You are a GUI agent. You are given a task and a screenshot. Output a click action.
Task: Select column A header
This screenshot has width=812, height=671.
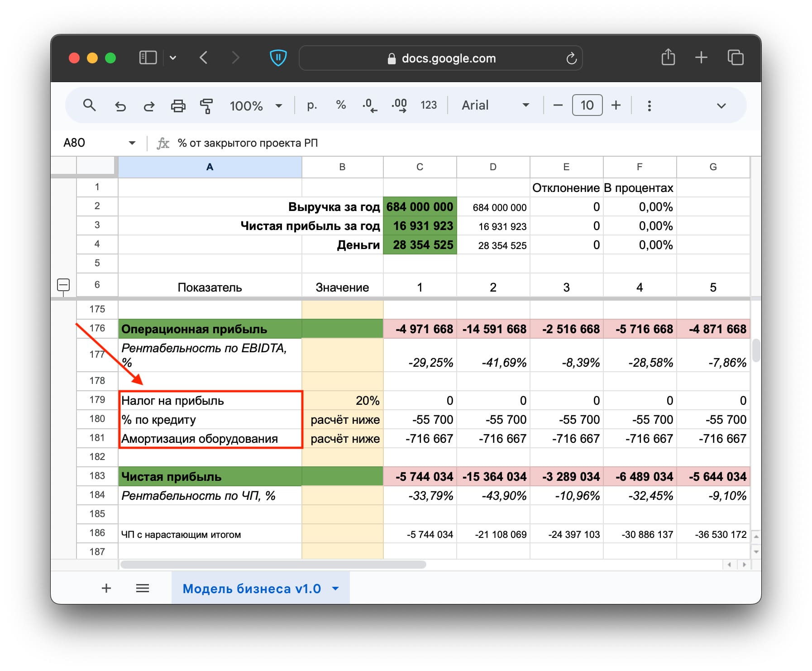click(x=210, y=167)
